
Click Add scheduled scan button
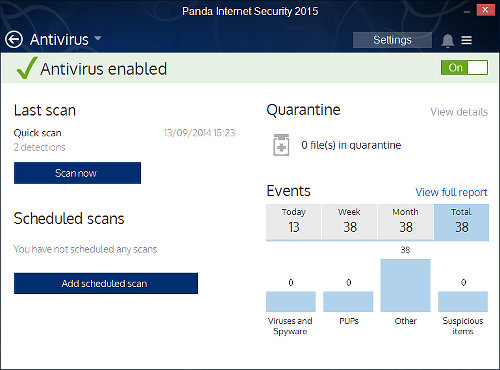pos(106,283)
